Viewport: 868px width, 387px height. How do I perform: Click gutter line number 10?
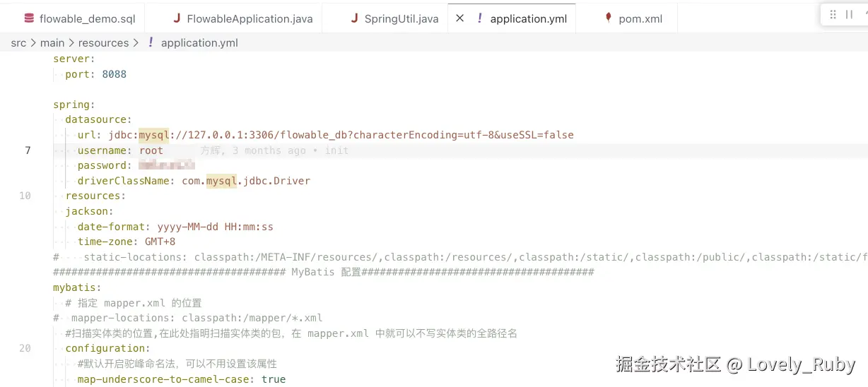25,196
